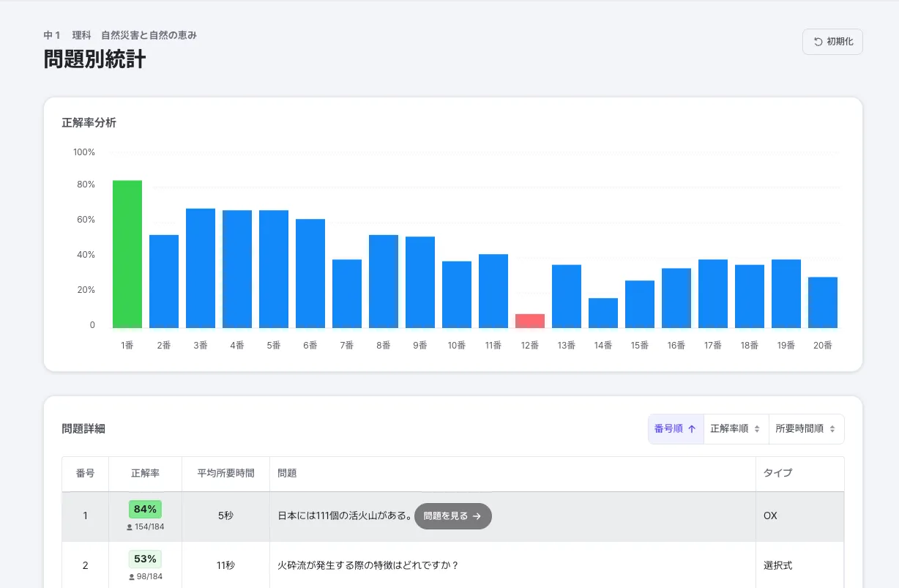Click the blue bar for 3番
The image size is (899, 588).
pyautogui.click(x=201, y=268)
